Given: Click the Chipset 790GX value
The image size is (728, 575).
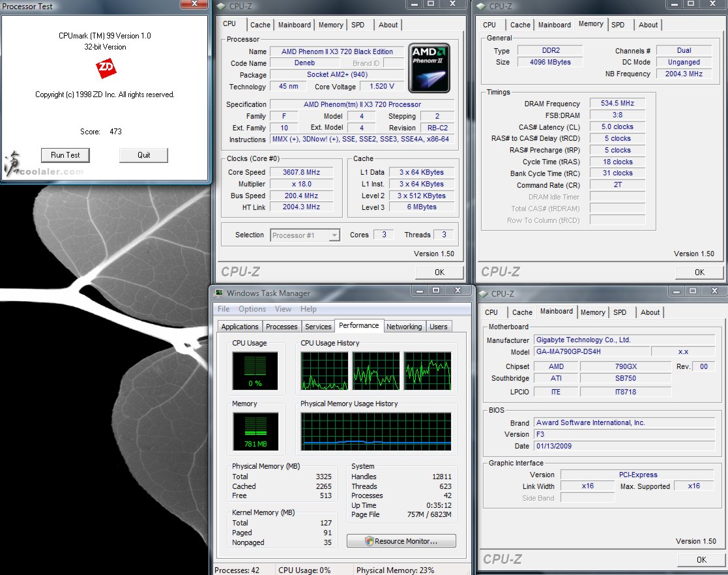Looking at the screenshot, I should click(x=626, y=366).
